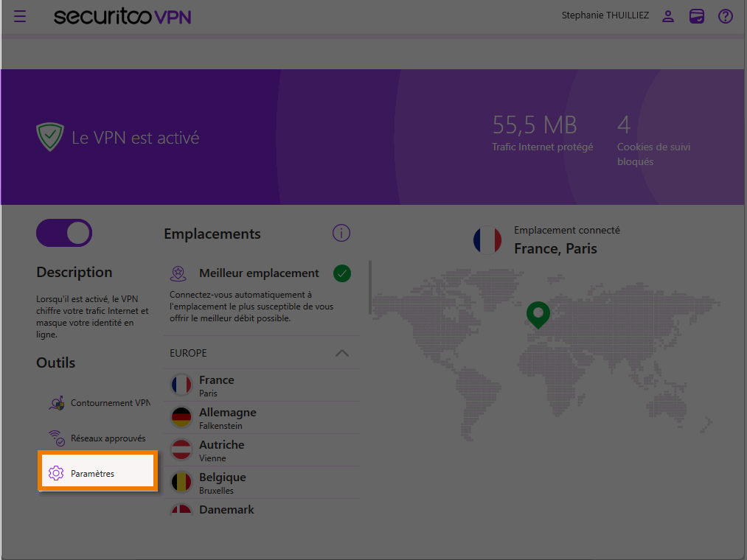Click the Belgique flag icon

pyautogui.click(x=181, y=482)
